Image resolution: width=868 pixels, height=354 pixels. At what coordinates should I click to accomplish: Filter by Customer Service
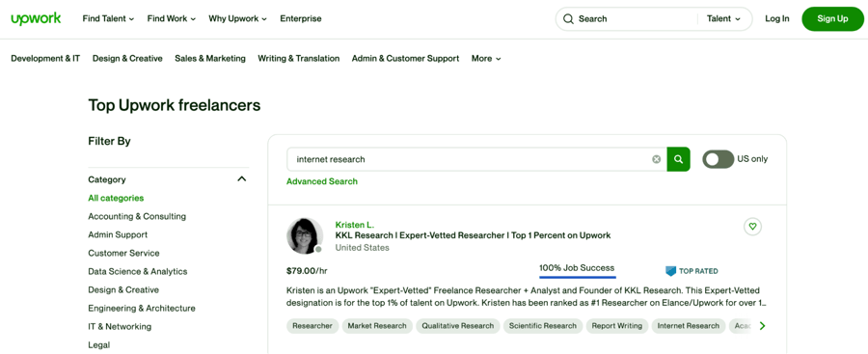pyautogui.click(x=124, y=253)
